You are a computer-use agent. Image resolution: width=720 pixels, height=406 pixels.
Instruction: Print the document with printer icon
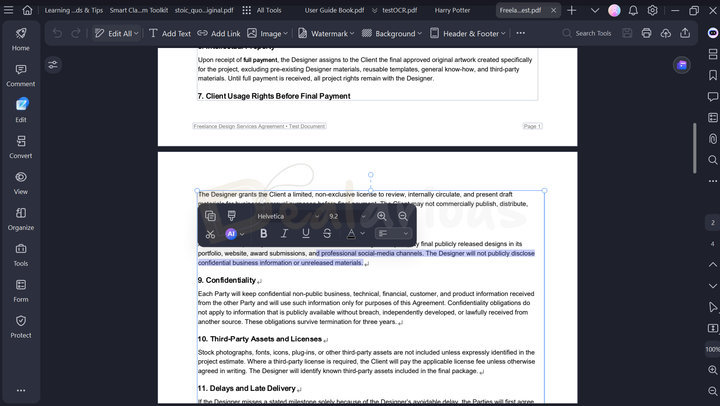(646, 33)
